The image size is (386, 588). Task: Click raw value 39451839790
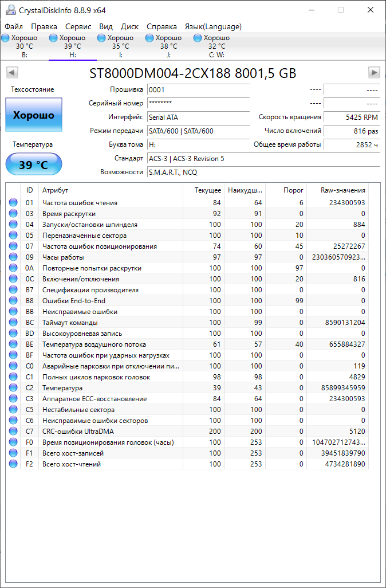click(x=343, y=453)
